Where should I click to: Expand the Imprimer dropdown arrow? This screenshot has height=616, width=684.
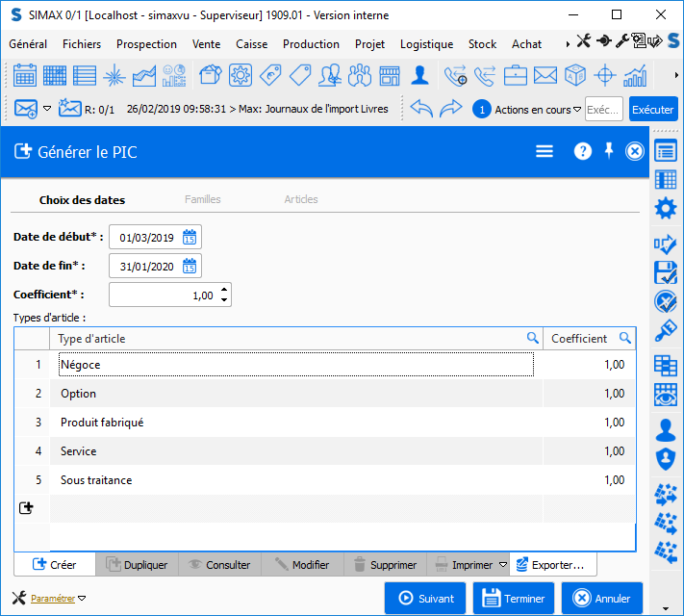(501, 565)
